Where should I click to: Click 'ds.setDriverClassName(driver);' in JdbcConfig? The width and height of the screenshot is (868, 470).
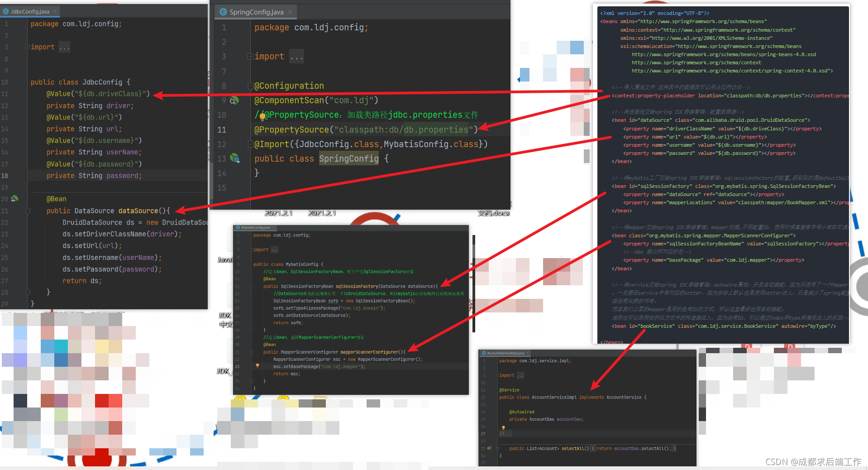click(122, 234)
